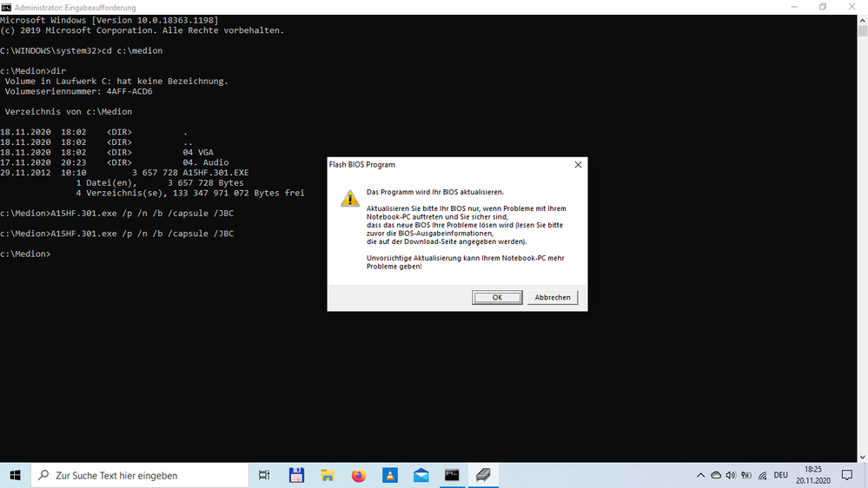Show battery power status in tray
Viewport: 868px width, 488px height.
tap(745, 475)
